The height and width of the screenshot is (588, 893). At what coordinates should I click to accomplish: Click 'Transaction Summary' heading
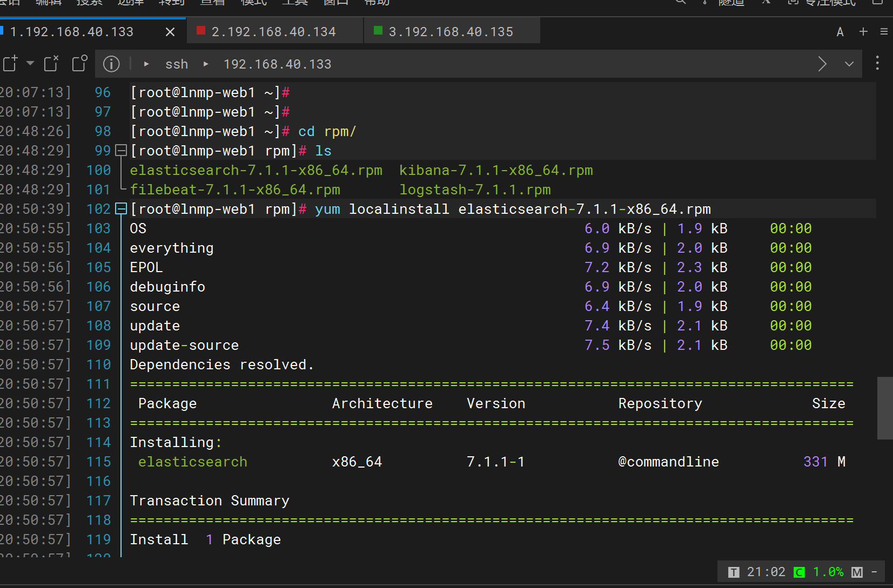coord(210,501)
